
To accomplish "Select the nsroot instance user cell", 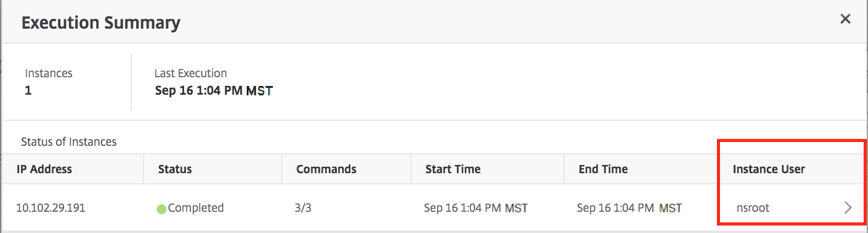I will 751,208.
